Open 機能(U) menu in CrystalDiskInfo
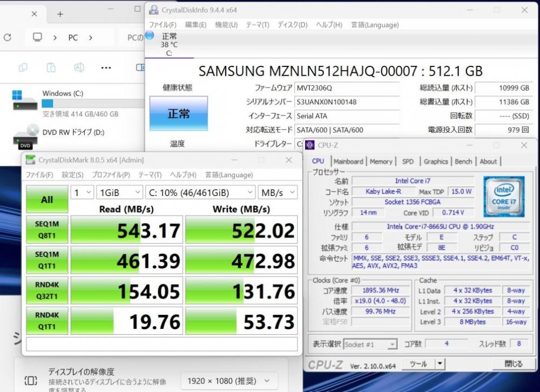This screenshot has height=392, width=540. [x=226, y=25]
